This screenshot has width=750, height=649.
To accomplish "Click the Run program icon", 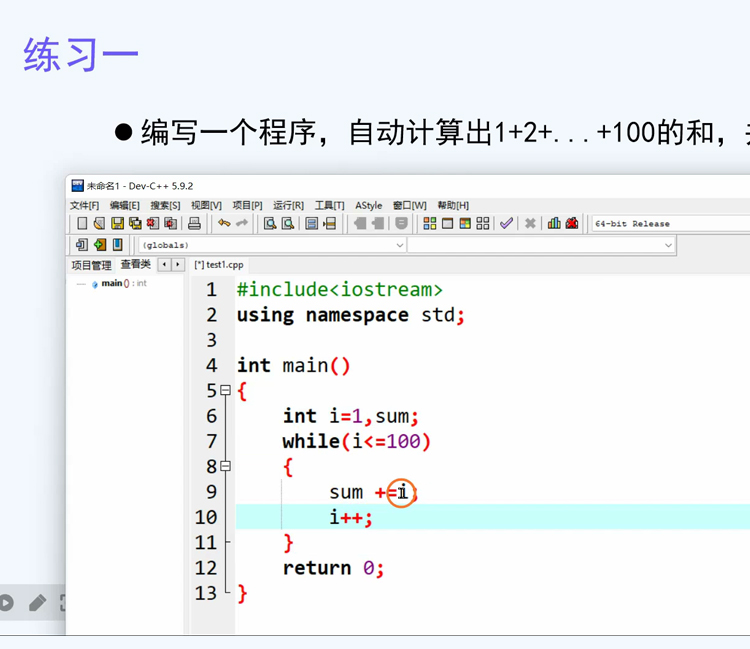I will [445, 223].
